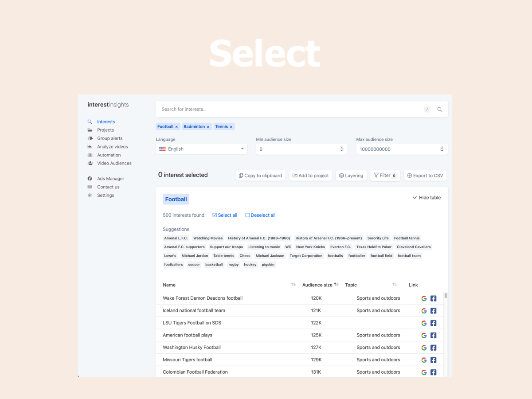This screenshot has width=532, height=399.
Task: Open Google link for Missouri Tigers football
Action: [x=424, y=360]
